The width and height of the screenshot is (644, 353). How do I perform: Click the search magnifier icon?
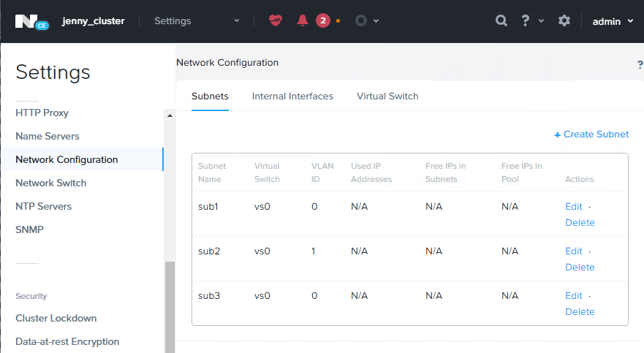coord(501,21)
